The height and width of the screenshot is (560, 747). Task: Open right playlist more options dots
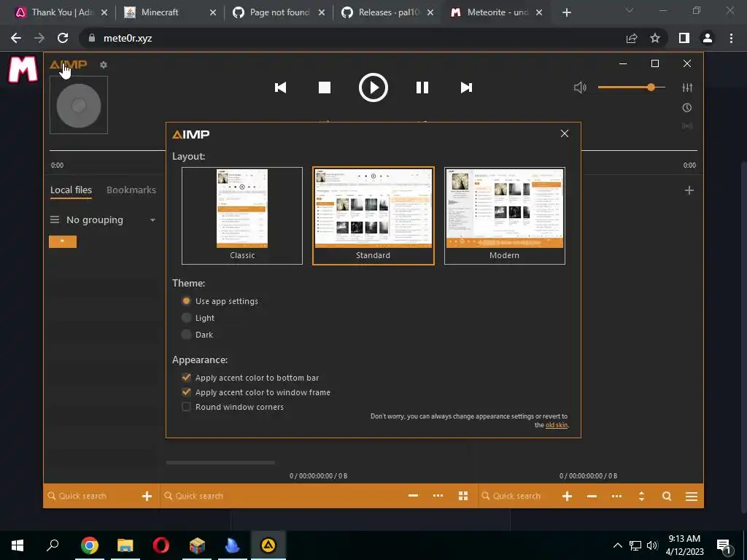(x=616, y=496)
